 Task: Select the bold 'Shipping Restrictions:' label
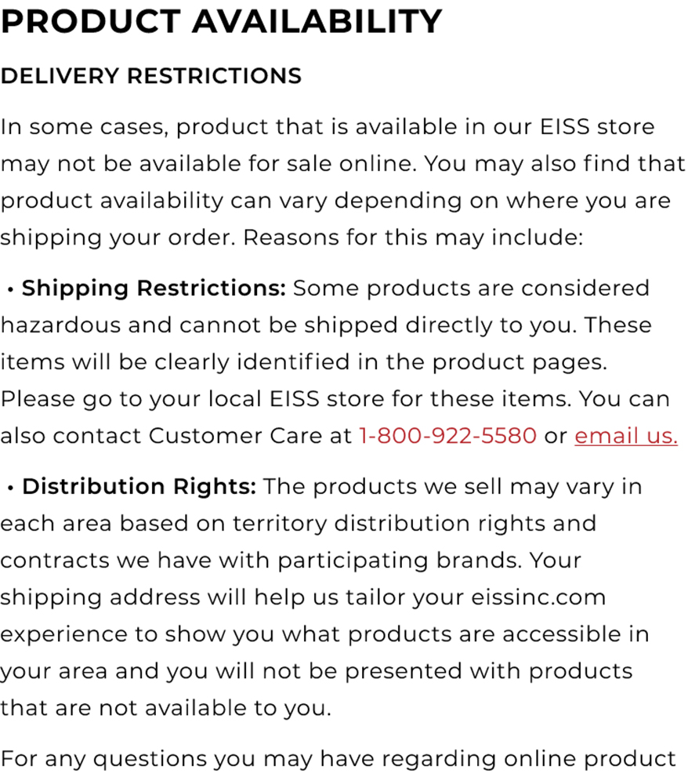(x=154, y=289)
